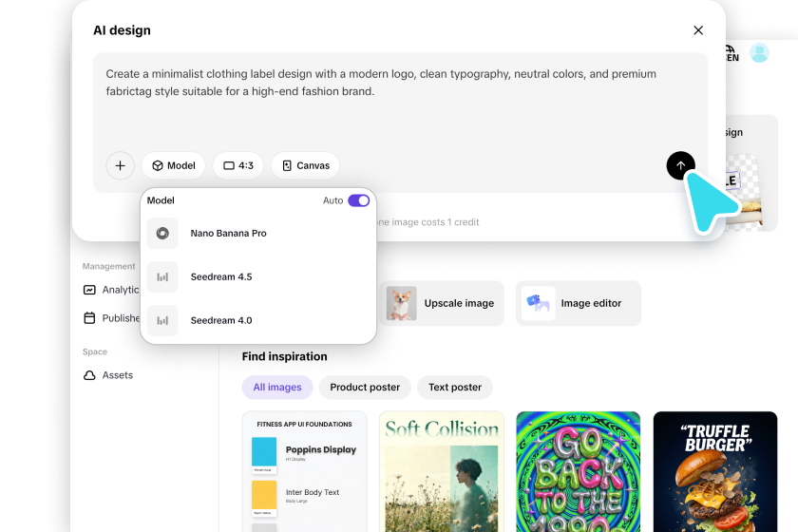The width and height of the screenshot is (798, 532).
Task: Close the AI design dialog
Action: 698,30
